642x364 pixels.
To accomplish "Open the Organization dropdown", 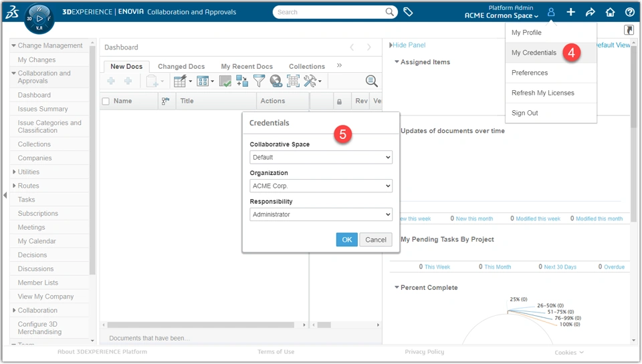I will pyautogui.click(x=321, y=186).
